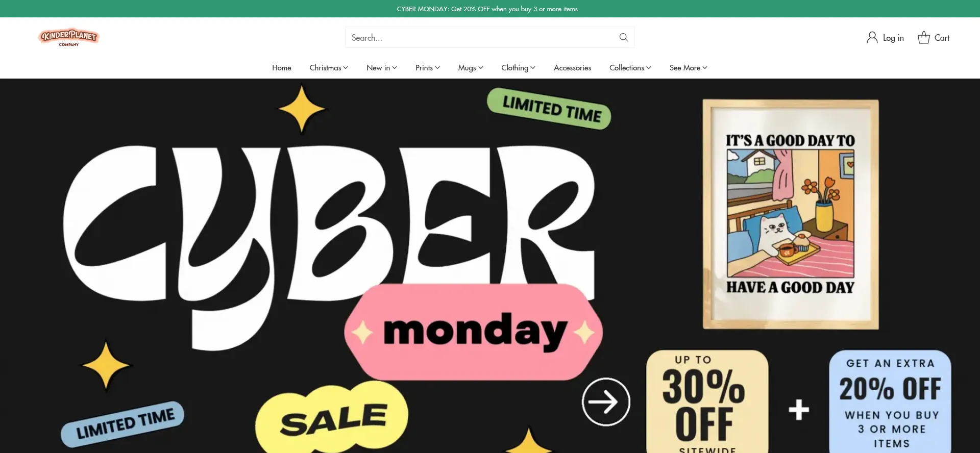Expand the Christmas dropdown menu

(329, 67)
